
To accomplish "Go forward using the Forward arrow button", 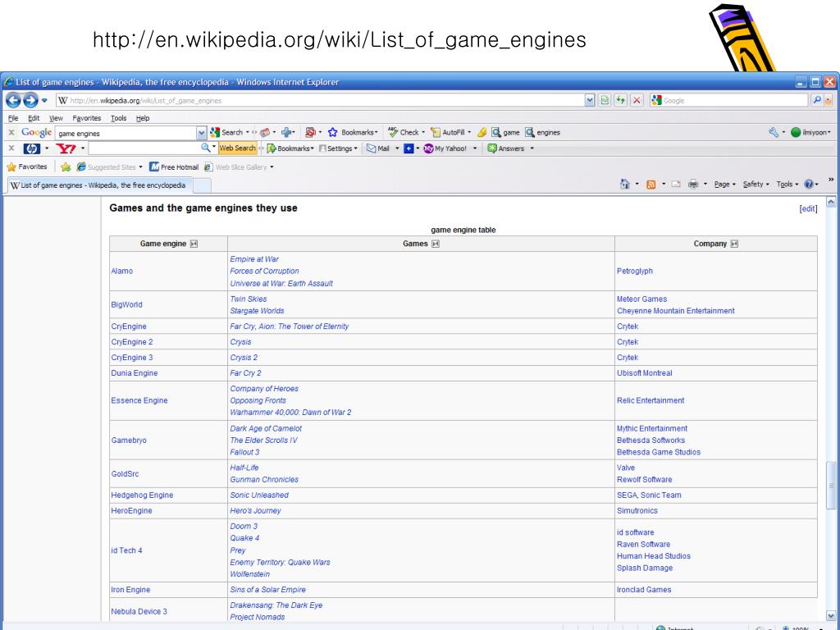I will click(30, 100).
